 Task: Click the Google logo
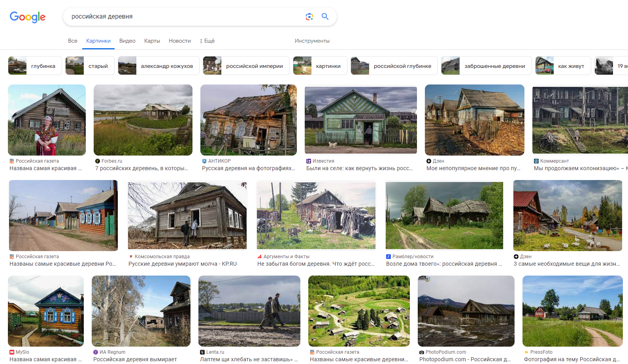[x=28, y=17]
